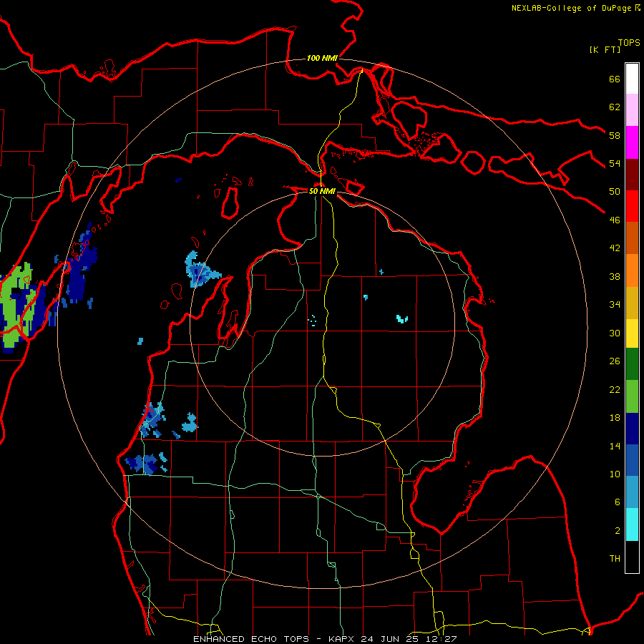Click the 54 legend value
This screenshot has width=644, height=644.
pos(615,163)
